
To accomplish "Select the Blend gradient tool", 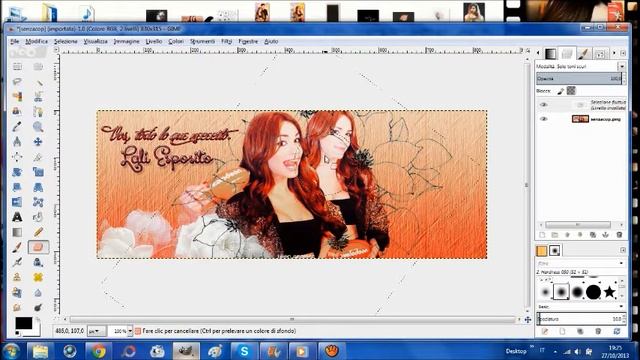I will pyautogui.click(x=17, y=232).
